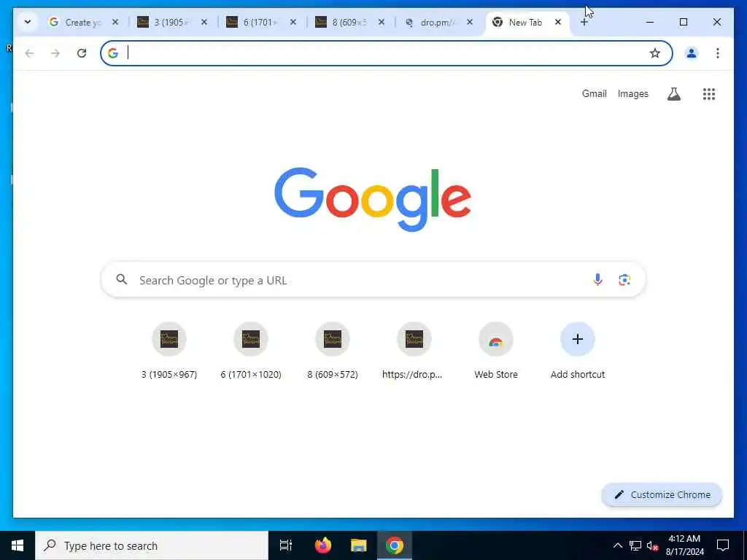Close the '6 (1701×' tab
Viewport: 747px width, 560px height.
click(x=293, y=22)
